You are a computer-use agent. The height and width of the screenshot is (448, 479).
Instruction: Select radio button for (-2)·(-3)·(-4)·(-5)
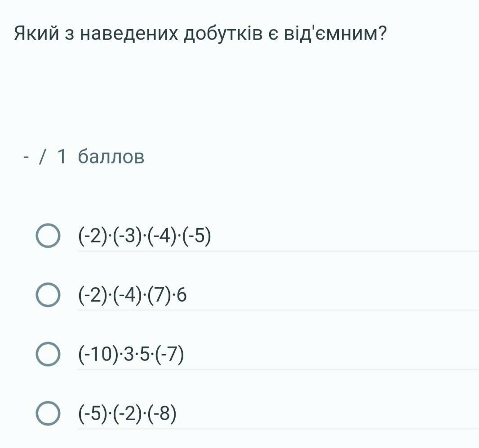coord(47,236)
